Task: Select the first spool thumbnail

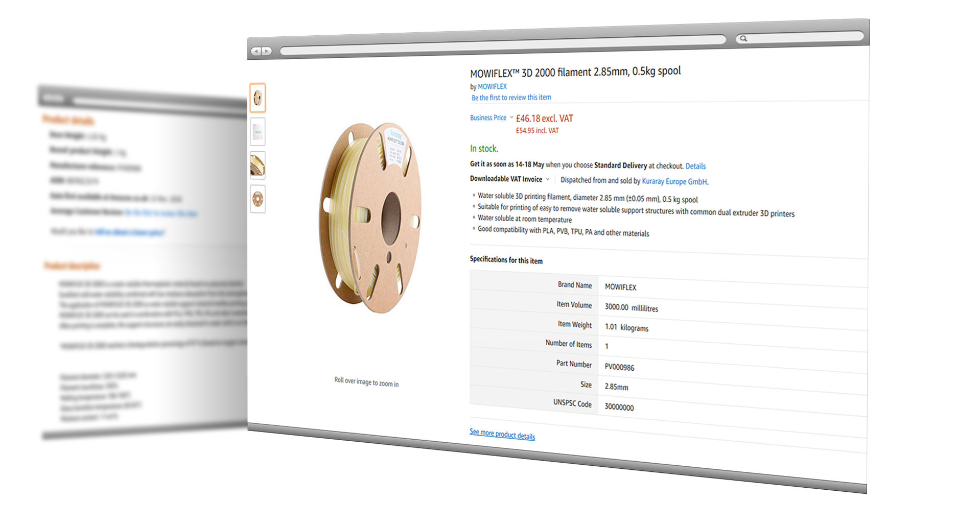Action: coord(258,98)
